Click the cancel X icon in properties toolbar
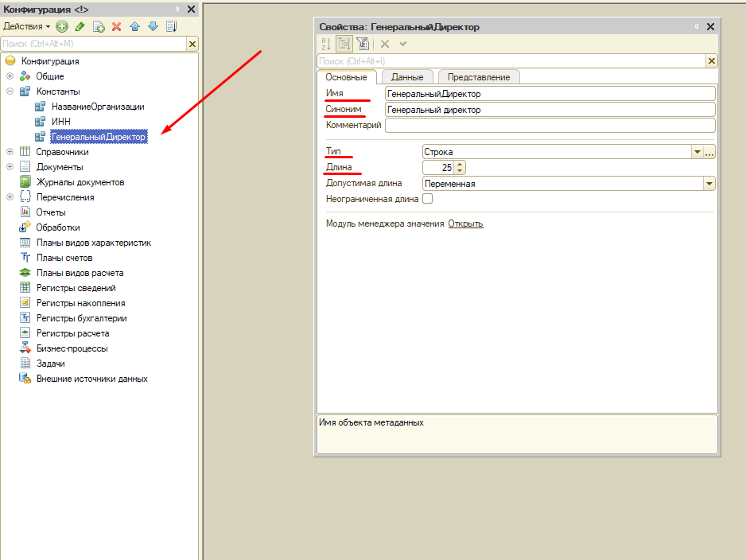746x560 pixels. [385, 45]
